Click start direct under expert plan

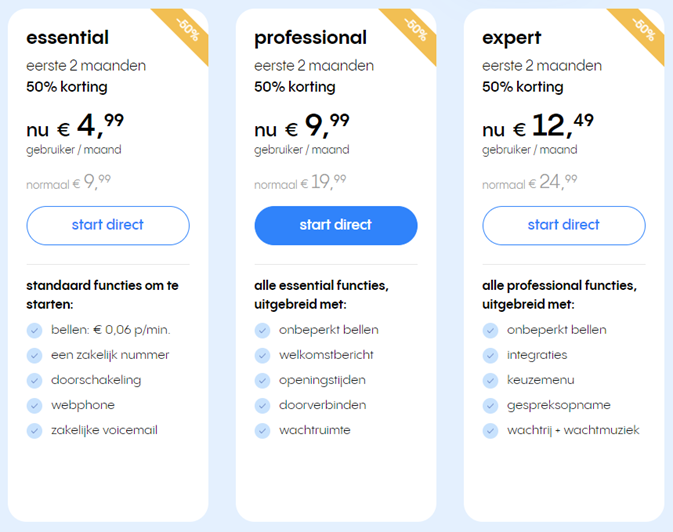(564, 225)
